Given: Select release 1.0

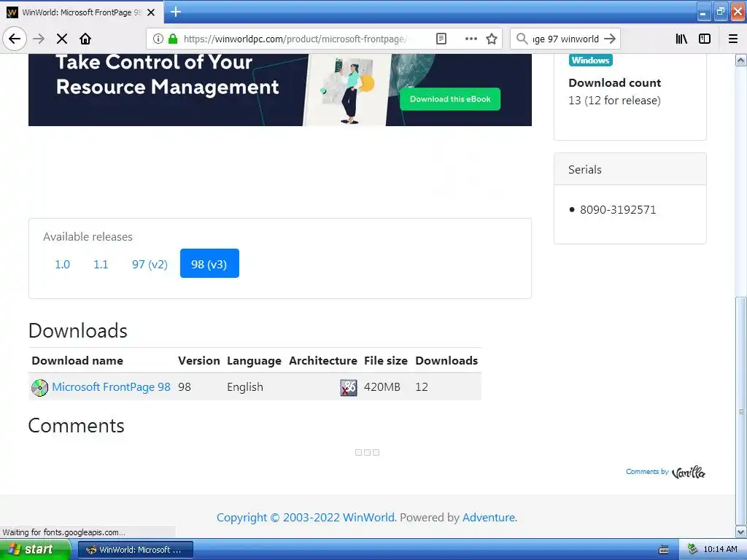Looking at the screenshot, I should point(63,264).
